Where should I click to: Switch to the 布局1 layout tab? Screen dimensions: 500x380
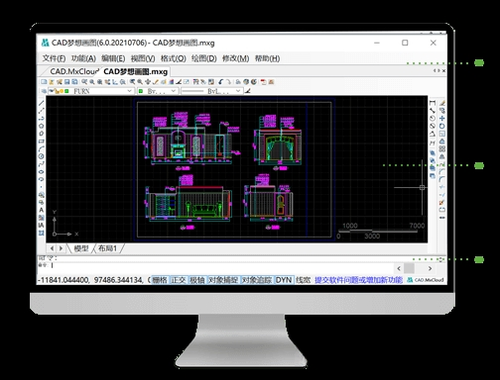point(107,248)
